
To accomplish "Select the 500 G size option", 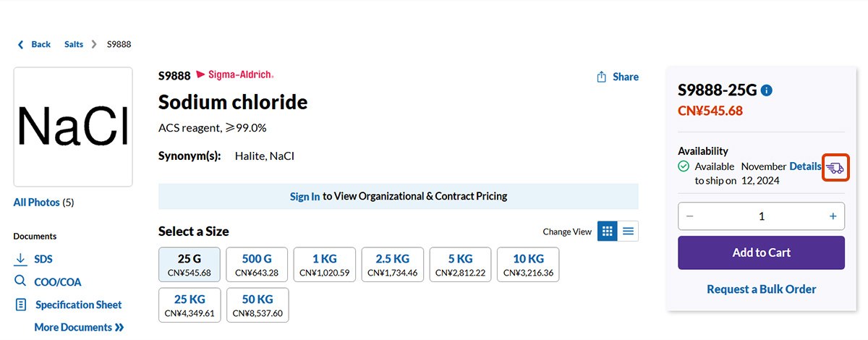I will [258, 265].
